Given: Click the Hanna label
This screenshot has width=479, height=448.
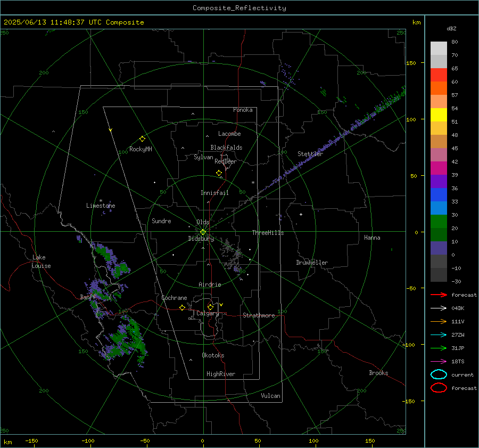Looking at the screenshot, I should point(372,238).
